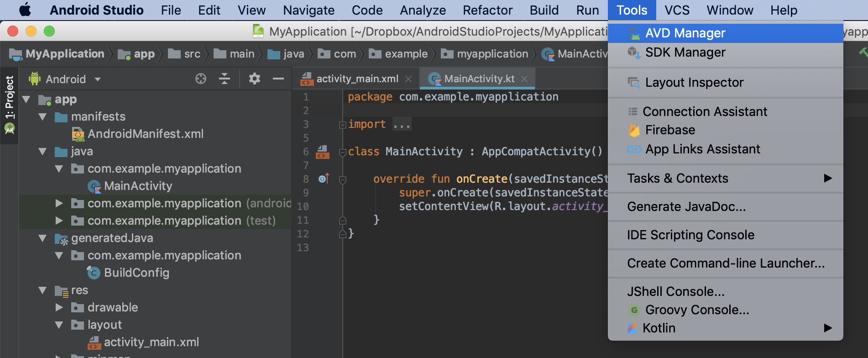Open Project panel settings gear
This screenshot has height=358, width=868.
pyautogui.click(x=255, y=79)
